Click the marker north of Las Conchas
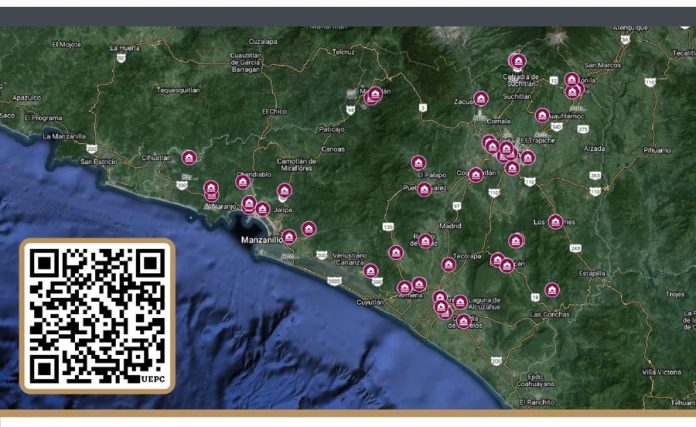 552,290
